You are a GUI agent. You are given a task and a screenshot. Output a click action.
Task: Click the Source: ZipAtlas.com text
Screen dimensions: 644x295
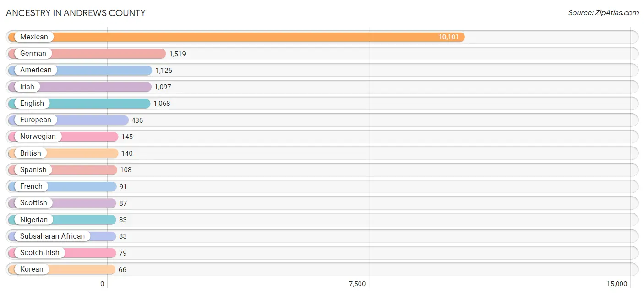point(603,13)
